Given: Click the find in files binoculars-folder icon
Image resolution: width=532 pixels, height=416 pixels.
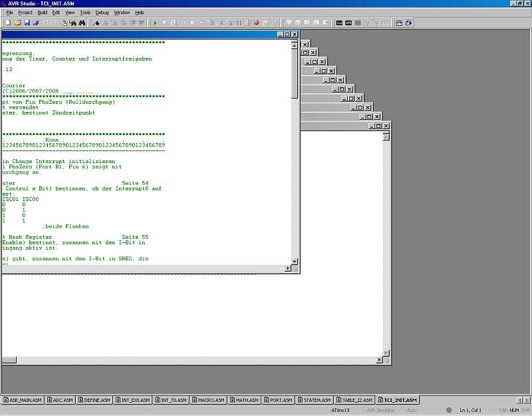Looking at the screenshot, I should click(72, 23).
